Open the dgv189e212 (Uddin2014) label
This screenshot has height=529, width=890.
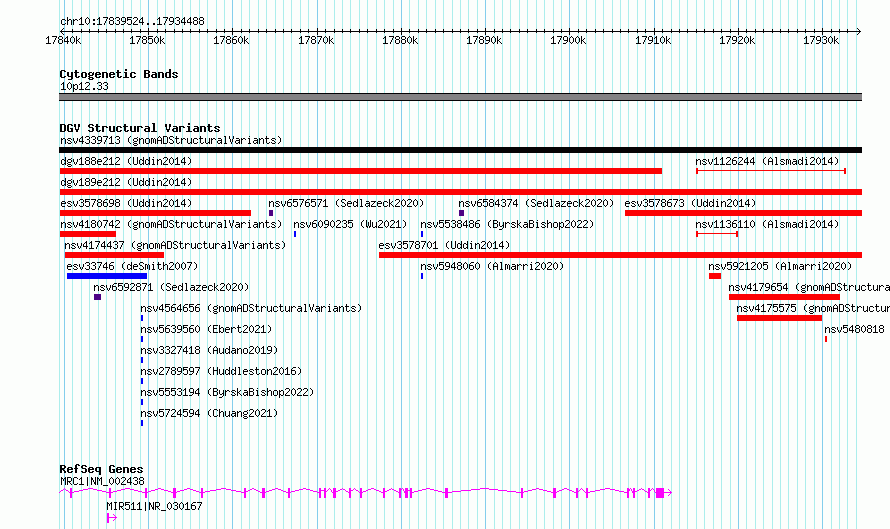[126, 182]
